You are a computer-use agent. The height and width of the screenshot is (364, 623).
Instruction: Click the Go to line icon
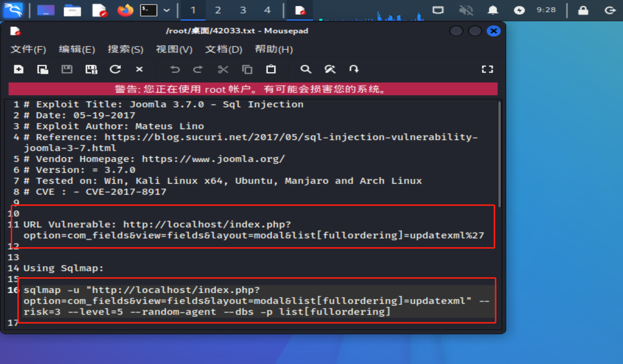pos(354,69)
